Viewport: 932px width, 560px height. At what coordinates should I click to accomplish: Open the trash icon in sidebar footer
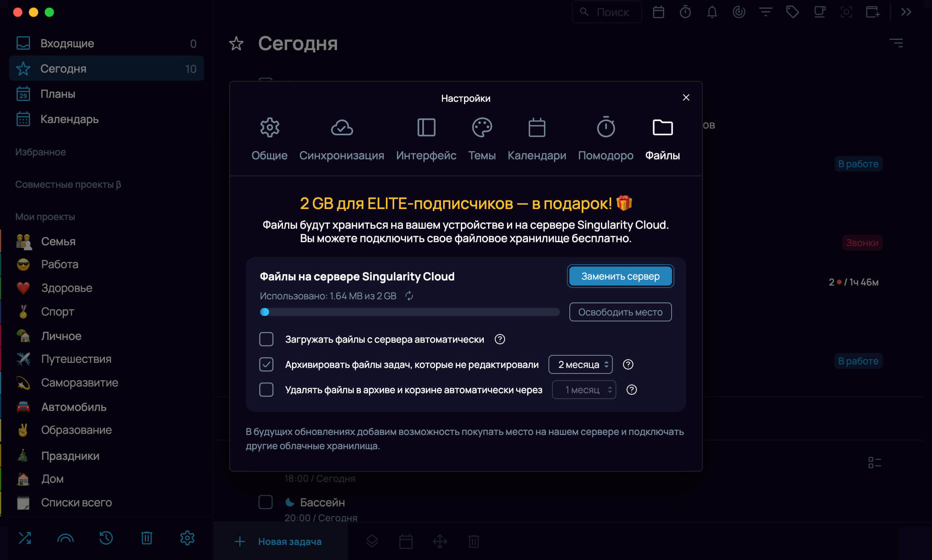(147, 538)
